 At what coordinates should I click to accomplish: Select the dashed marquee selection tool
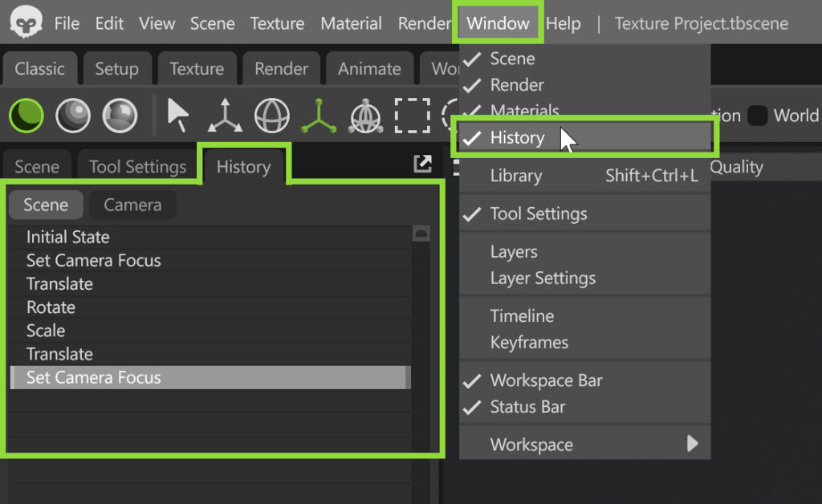pyautogui.click(x=412, y=116)
